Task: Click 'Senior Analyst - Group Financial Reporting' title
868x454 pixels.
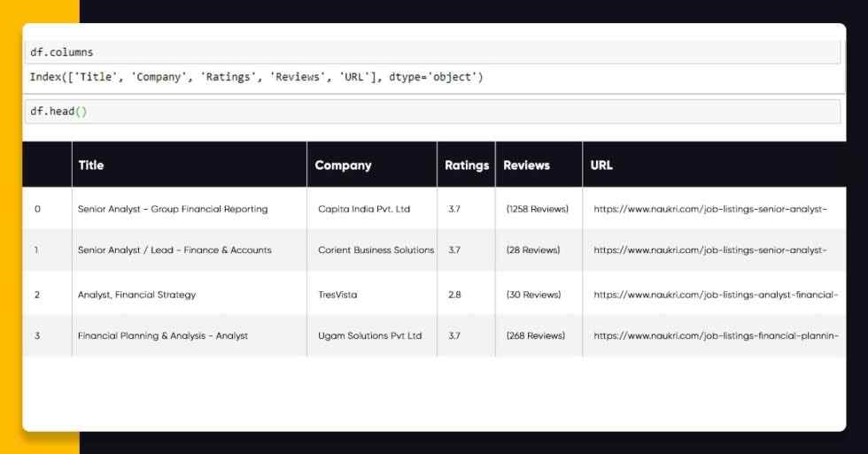Action: pos(173,209)
